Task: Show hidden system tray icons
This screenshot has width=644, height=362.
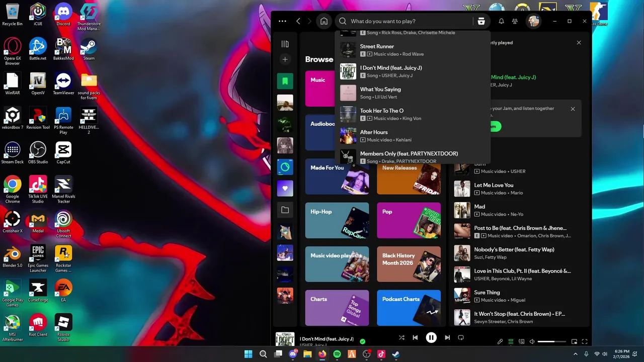Action: (x=576, y=354)
